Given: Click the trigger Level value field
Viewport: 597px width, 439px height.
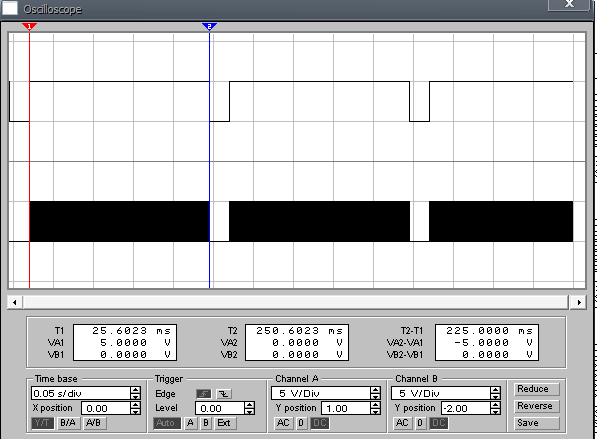Looking at the screenshot, I should (x=220, y=409).
